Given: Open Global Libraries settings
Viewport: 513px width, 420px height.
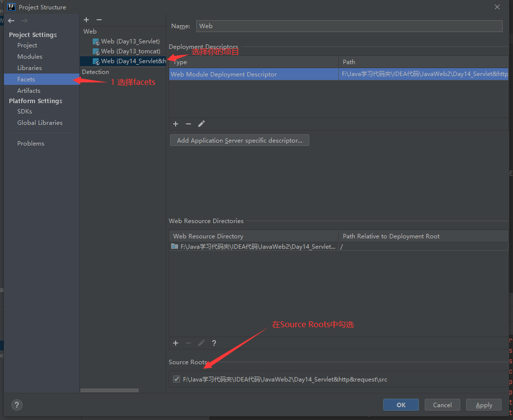Looking at the screenshot, I should tap(40, 123).
